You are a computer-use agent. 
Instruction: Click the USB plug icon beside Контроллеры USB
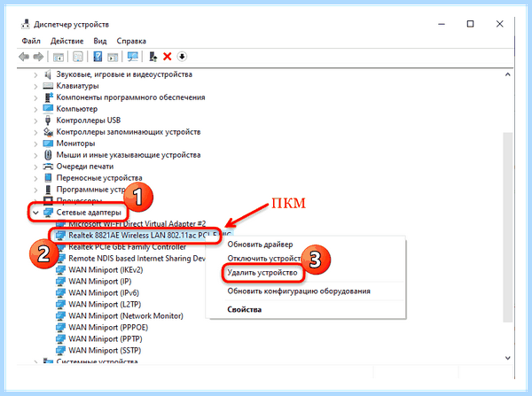[48, 120]
